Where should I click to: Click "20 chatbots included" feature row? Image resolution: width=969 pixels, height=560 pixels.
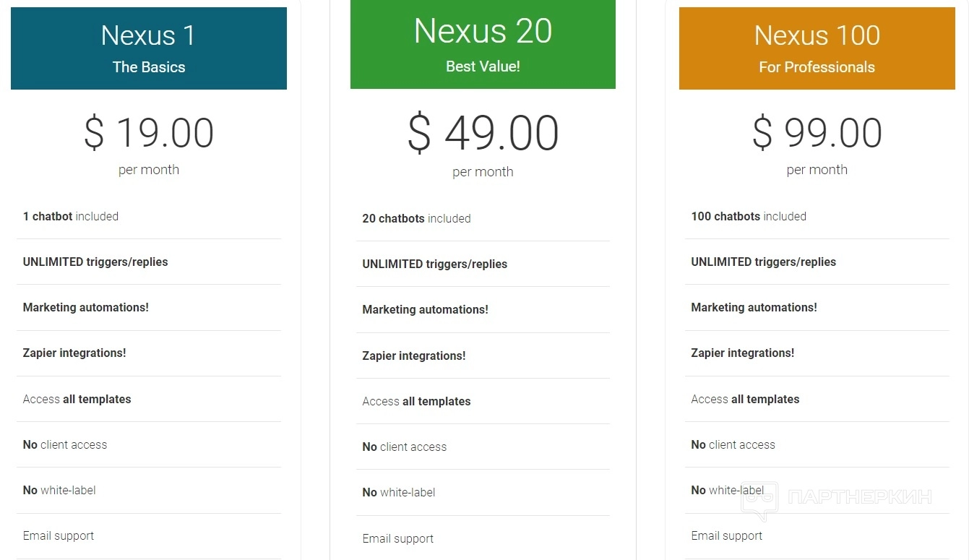coord(416,218)
